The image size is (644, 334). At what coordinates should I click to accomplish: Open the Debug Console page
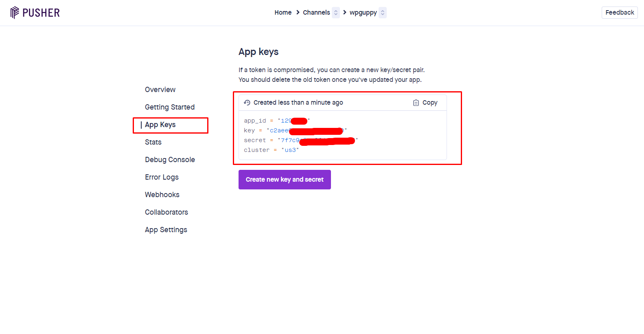coord(170,160)
